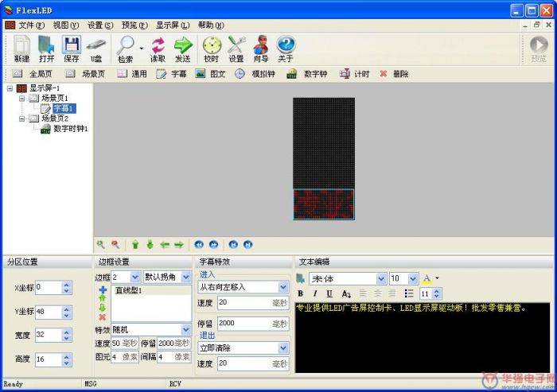Click the 字幕 subtitle button
The height and width of the screenshot is (392, 557).
(172, 74)
